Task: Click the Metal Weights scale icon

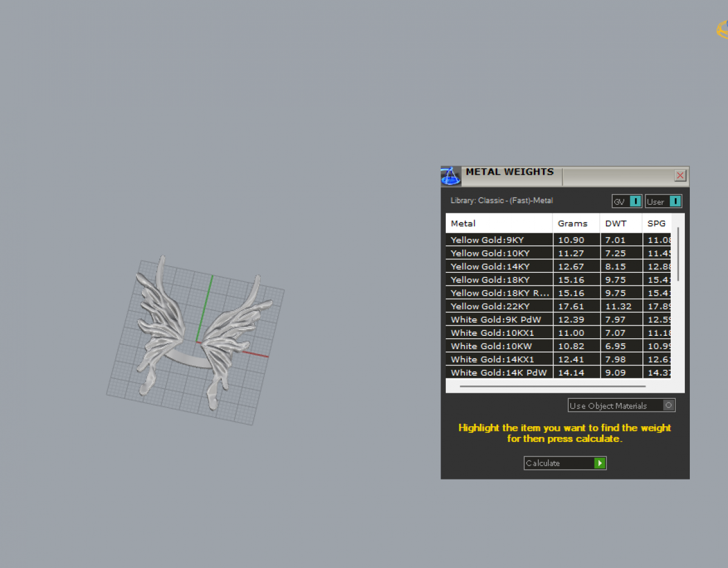Action: (x=451, y=176)
